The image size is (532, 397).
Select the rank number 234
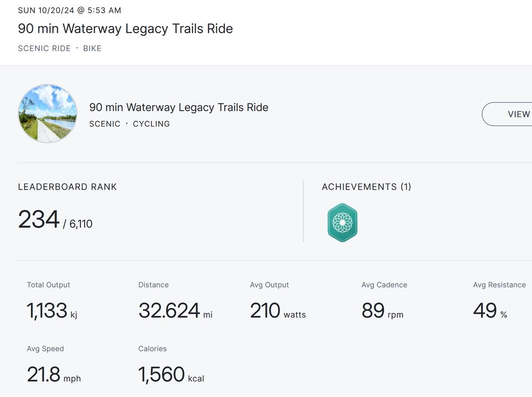click(x=38, y=220)
